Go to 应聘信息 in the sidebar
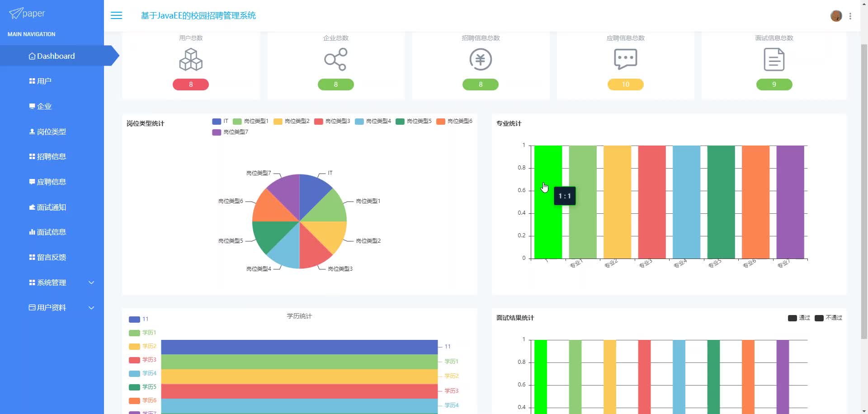The height and width of the screenshot is (414, 868). click(52, 182)
